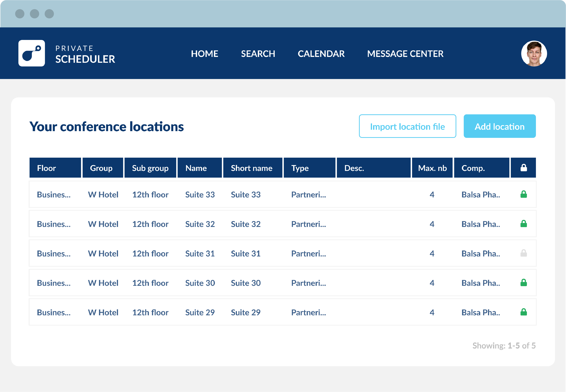Screen dimensions: 566x392
Task: Click 'Partneri...' in the Suite 30 row
Action: tap(309, 283)
